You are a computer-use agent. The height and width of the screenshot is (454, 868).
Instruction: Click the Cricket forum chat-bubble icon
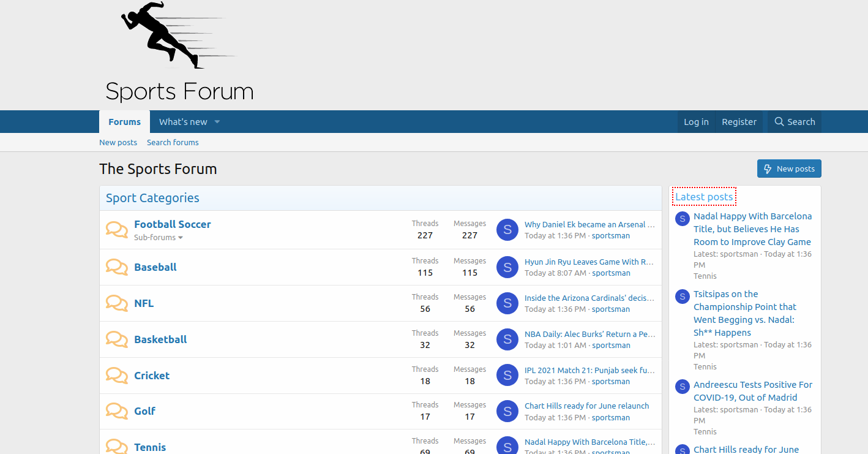point(117,376)
